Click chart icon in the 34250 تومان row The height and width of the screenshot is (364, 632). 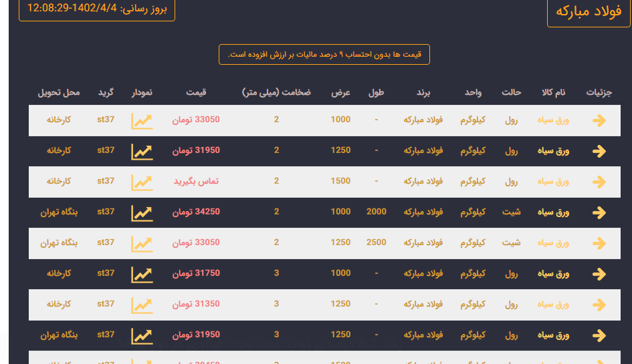[142, 212]
